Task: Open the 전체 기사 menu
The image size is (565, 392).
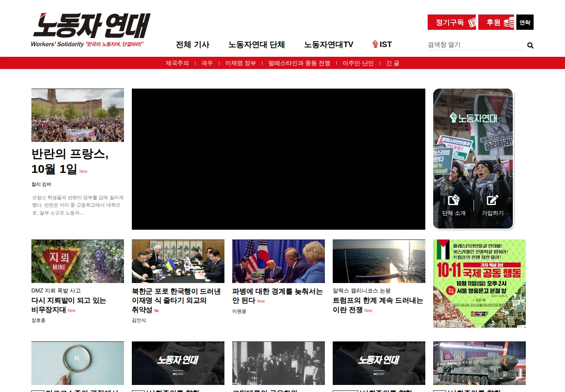Action: pos(193,45)
